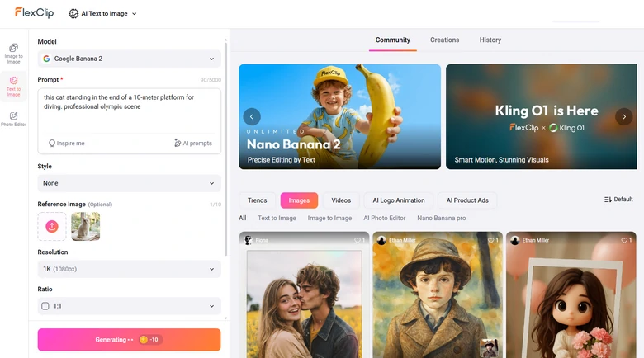
Task: Click the cat reference image thumbnail
Action: [x=86, y=226]
